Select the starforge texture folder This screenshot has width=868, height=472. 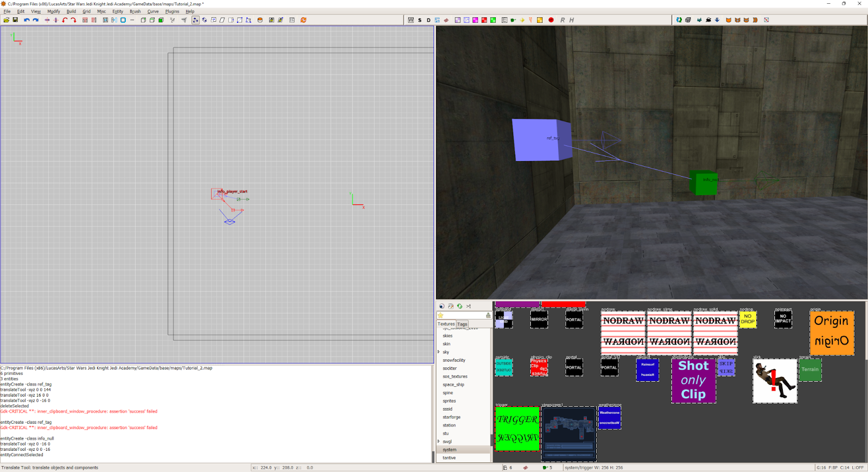[464, 417]
